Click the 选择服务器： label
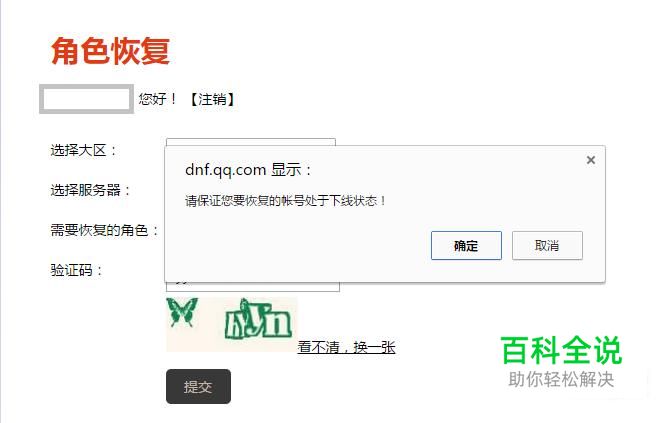Image resolution: width=672 pixels, height=423 pixels. (90, 190)
